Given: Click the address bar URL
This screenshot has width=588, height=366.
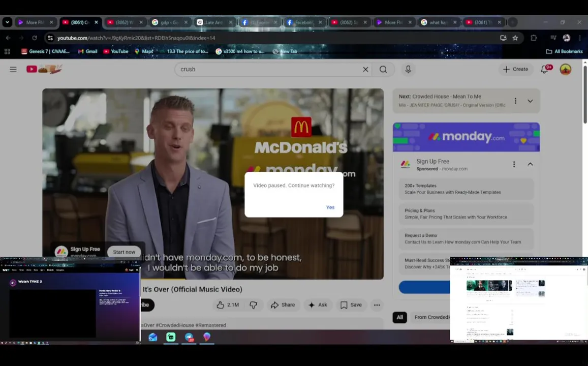Looking at the screenshot, I should (x=136, y=38).
